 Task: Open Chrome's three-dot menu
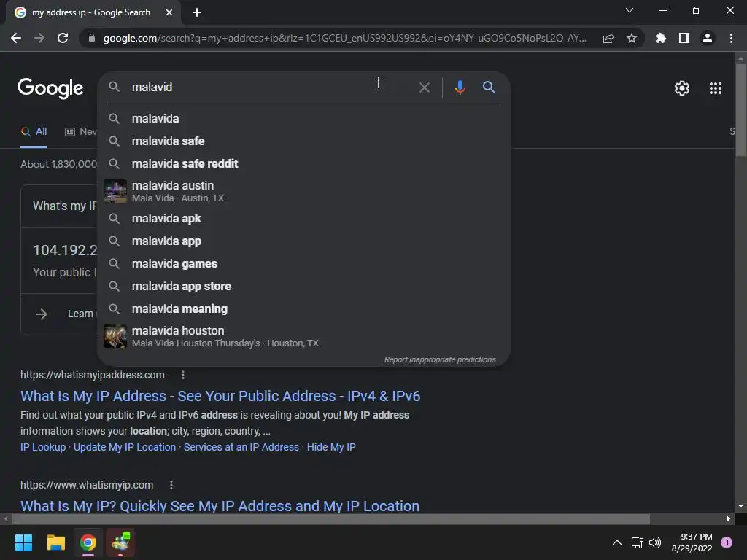731,38
